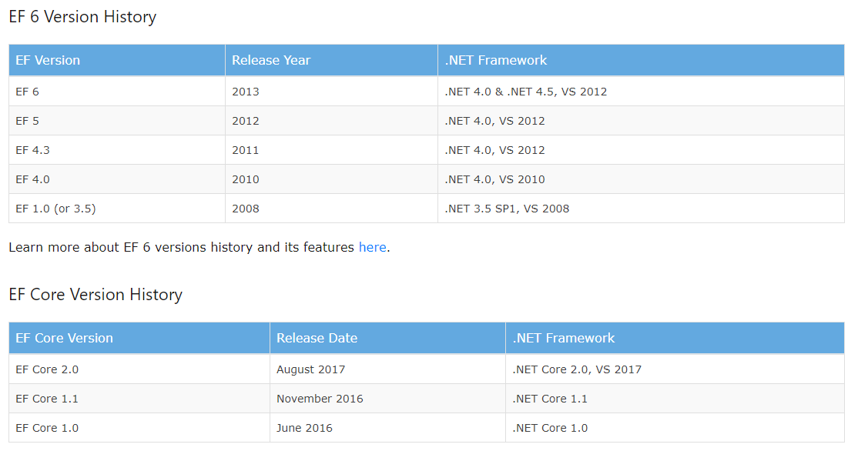Viewport: 868px width, 461px height.
Task: Select 'August 2017' release date cell
Action: coord(387,369)
